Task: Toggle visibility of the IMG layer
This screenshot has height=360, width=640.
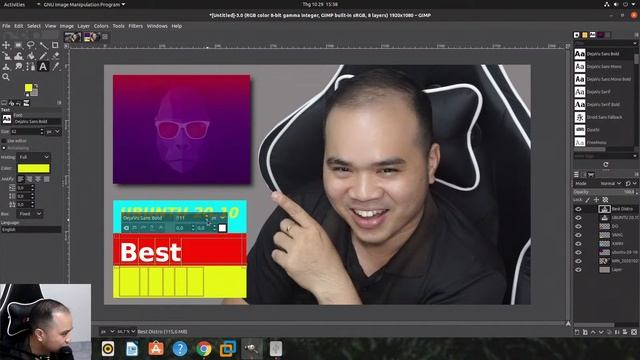Action: [578, 261]
